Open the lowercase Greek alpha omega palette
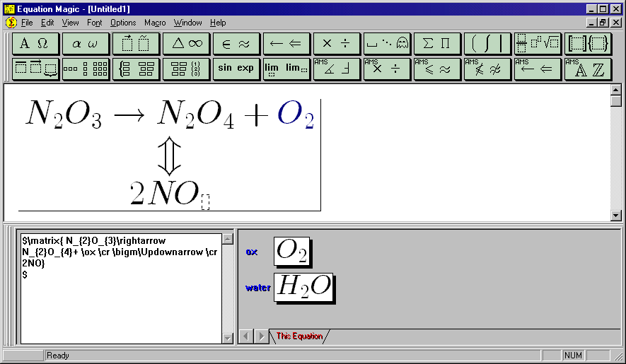The height and width of the screenshot is (364, 626). tap(86, 44)
